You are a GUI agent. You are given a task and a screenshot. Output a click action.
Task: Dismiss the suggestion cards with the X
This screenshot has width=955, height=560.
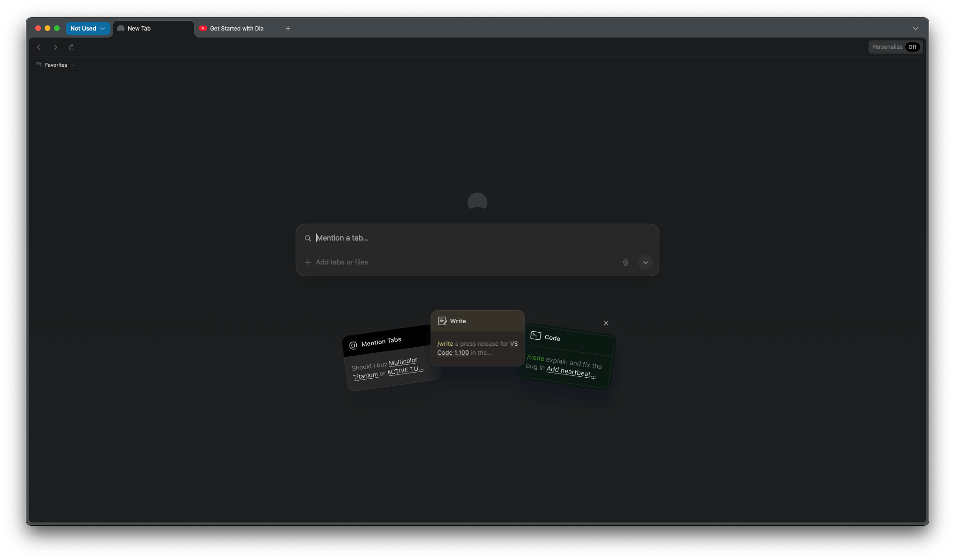[x=606, y=323]
